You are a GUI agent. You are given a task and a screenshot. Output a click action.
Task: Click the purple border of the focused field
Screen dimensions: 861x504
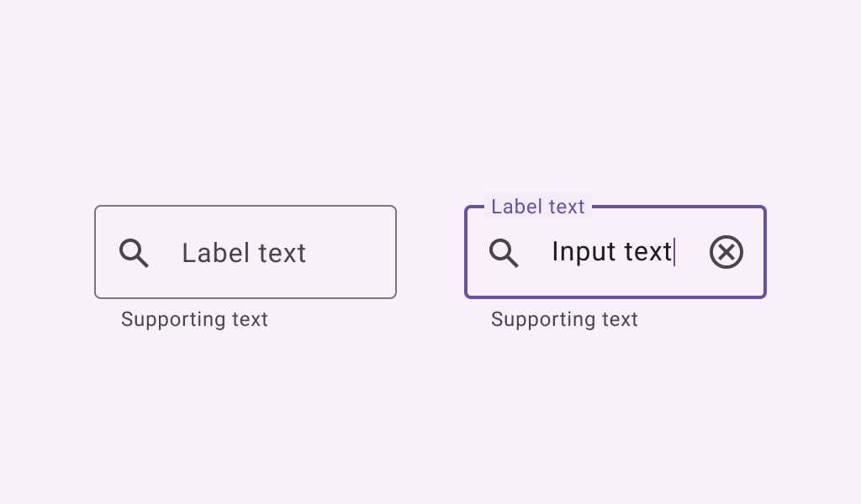tap(615, 297)
